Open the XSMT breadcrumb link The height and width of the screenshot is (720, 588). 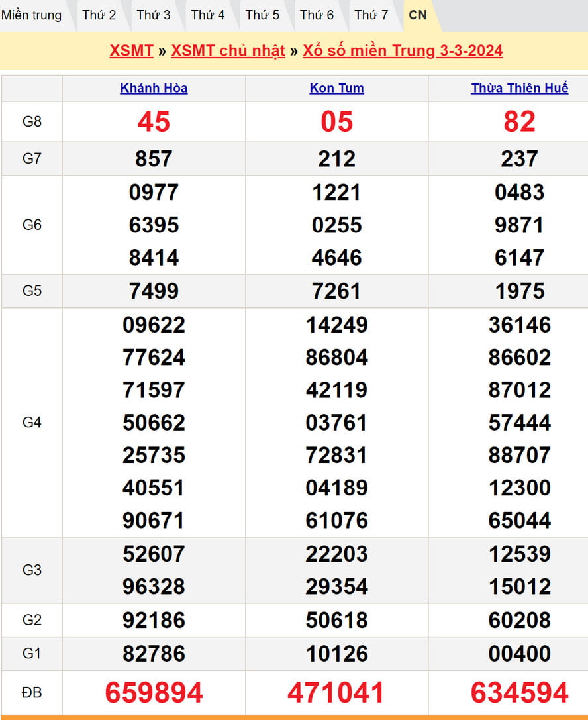point(131,51)
